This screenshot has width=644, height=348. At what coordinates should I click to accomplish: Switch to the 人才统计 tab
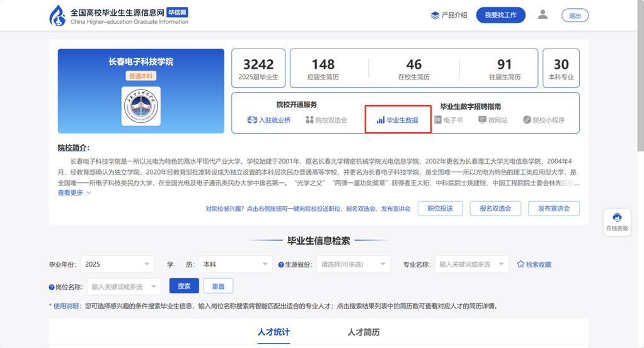[273, 332]
